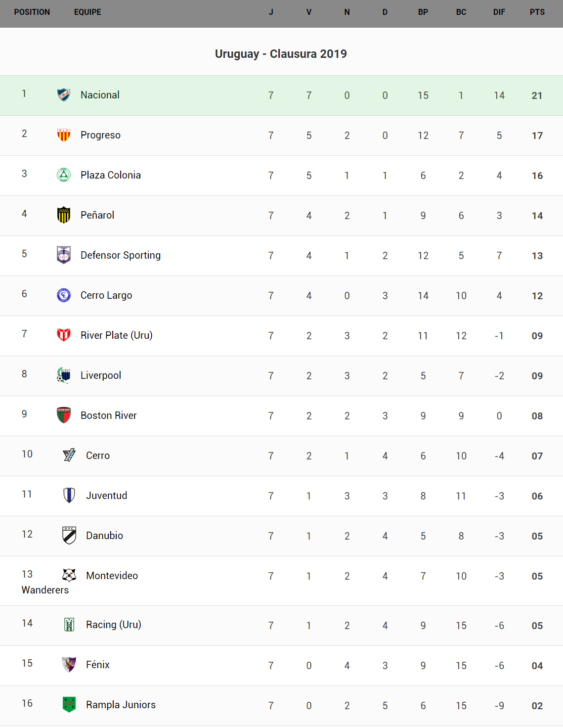
Task: Click the Boston River crest icon
Action: click(64, 415)
